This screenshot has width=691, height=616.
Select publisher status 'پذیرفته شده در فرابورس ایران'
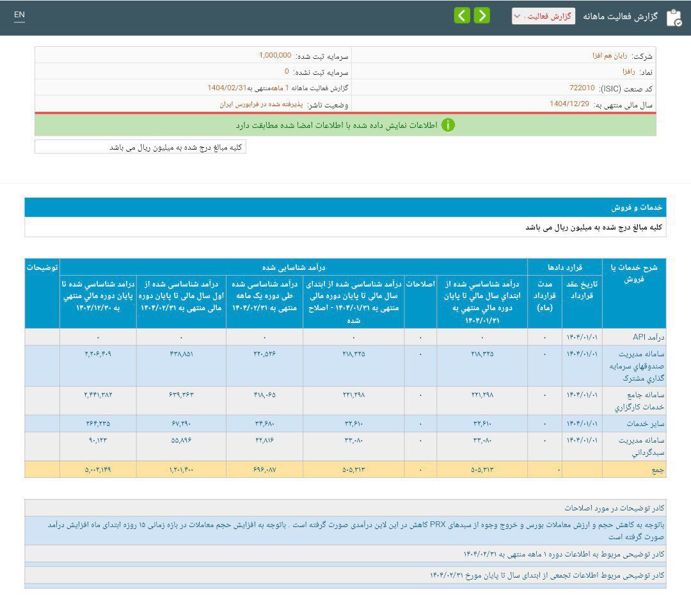click(x=261, y=104)
